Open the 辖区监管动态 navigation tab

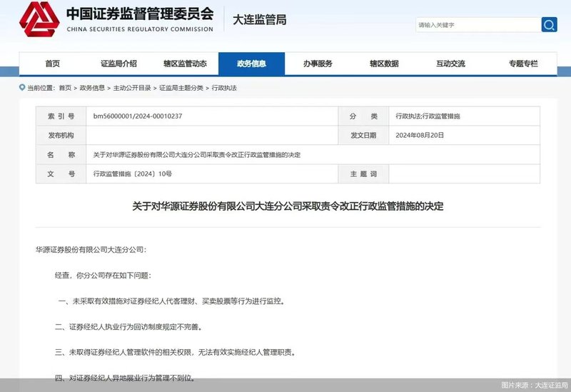pyautogui.click(x=185, y=64)
